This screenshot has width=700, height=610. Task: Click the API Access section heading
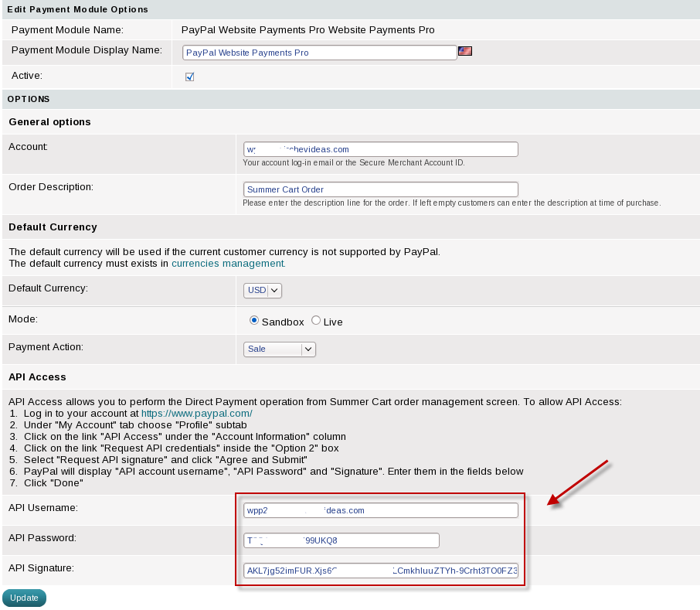point(37,377)
